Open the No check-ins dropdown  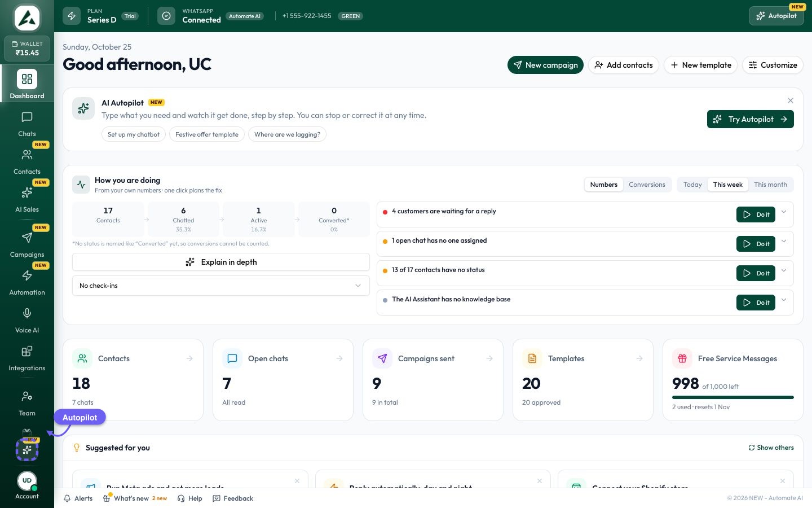[x=221, y=286]
